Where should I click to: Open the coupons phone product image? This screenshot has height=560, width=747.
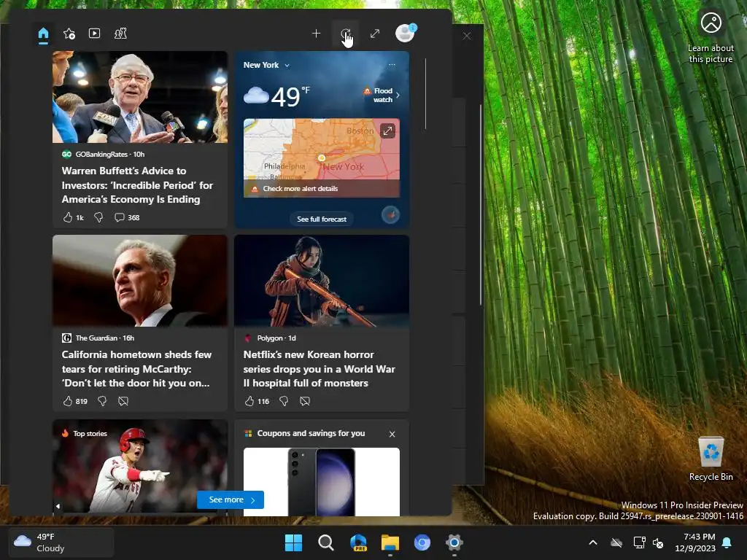click(322, 482)
